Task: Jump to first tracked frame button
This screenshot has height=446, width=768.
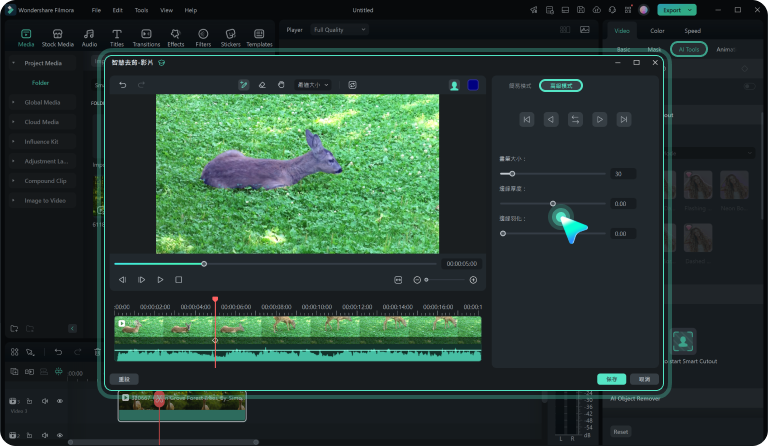Action: pos(527,119)
